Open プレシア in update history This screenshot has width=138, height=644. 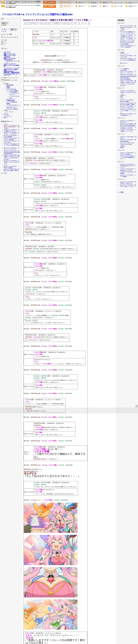pos(123,168)
